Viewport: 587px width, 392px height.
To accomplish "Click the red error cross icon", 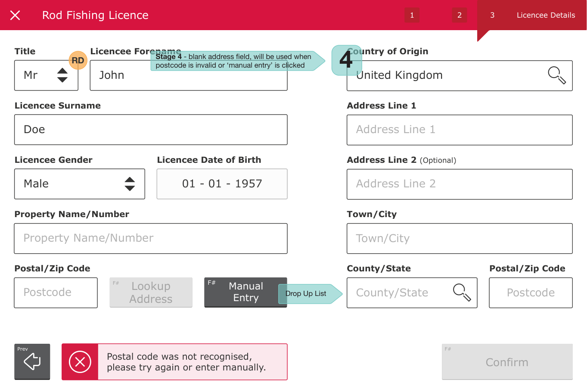I will 80,362.
